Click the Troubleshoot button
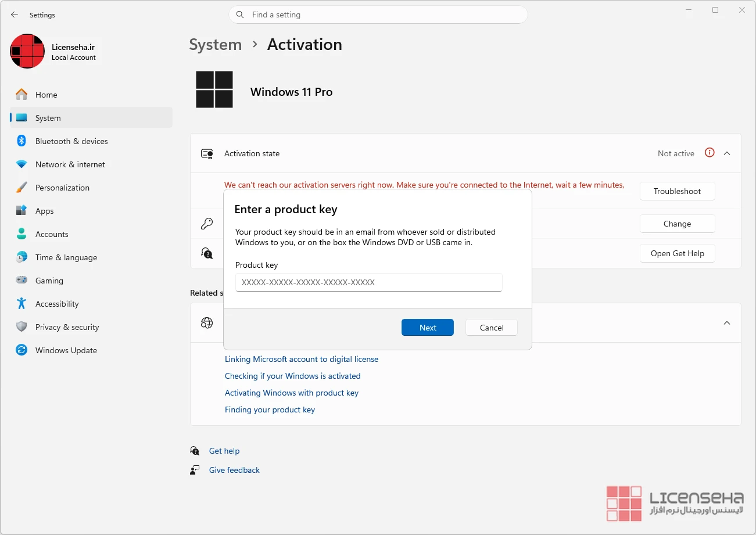756x535 pixels. coord(678,191)
